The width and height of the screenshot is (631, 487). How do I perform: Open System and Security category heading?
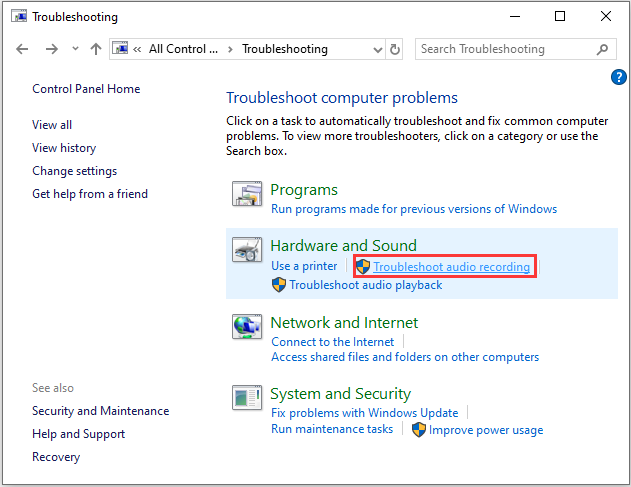340,394
